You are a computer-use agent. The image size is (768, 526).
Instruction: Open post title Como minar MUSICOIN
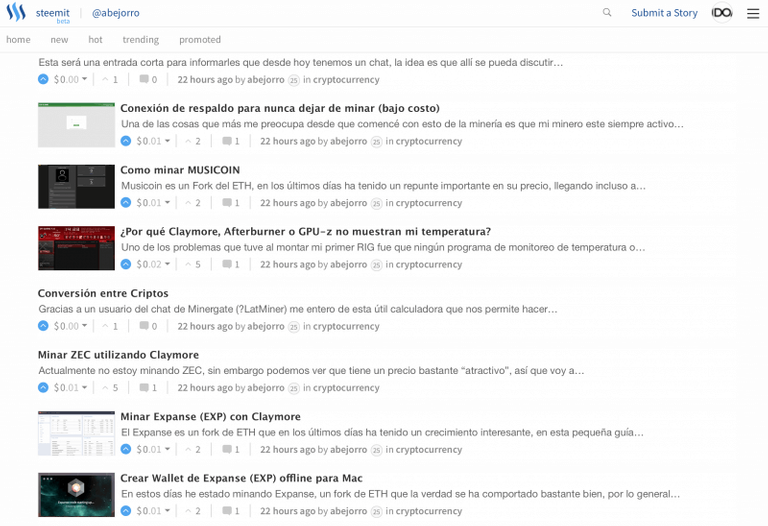click(x=180, y=170)
